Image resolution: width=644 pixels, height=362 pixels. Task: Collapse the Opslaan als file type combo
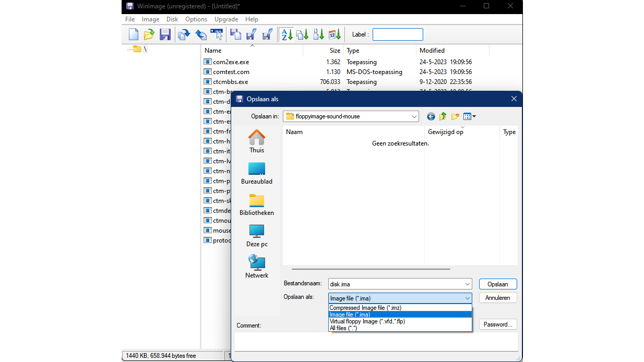(x=467, y=298)
